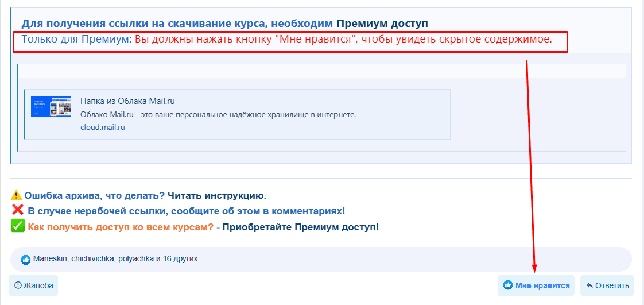Screen dimensions: 644x305
Task: Click the thumbs-up icon in Мне нравится button
Action: 507,285
